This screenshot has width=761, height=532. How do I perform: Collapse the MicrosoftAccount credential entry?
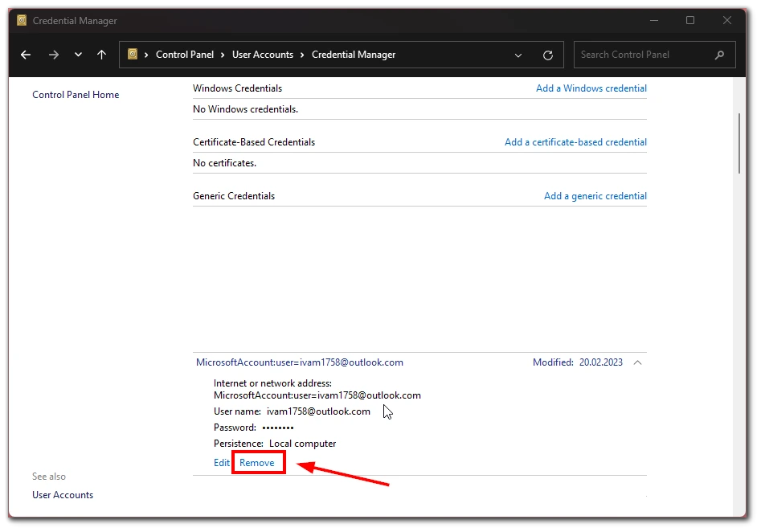[638, 362]
